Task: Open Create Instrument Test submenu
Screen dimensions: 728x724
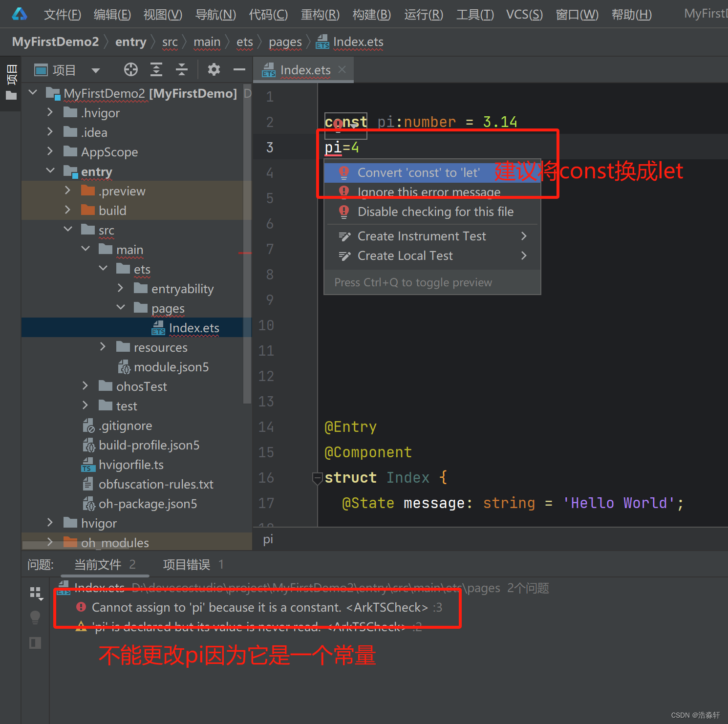Action: (432, 236)
